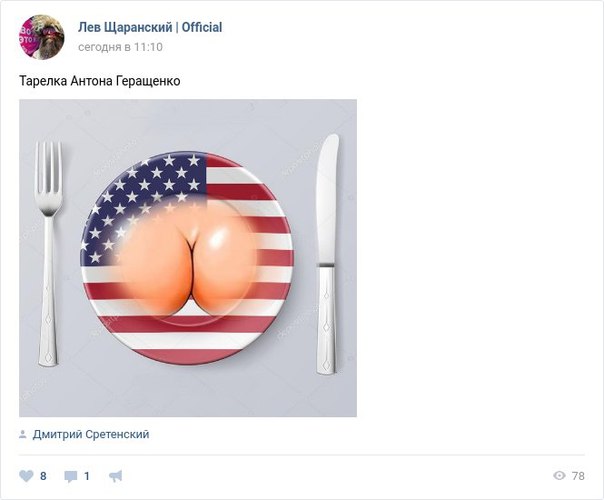
Task: Click the empty grey area below the plate
Action: (188, 391)
